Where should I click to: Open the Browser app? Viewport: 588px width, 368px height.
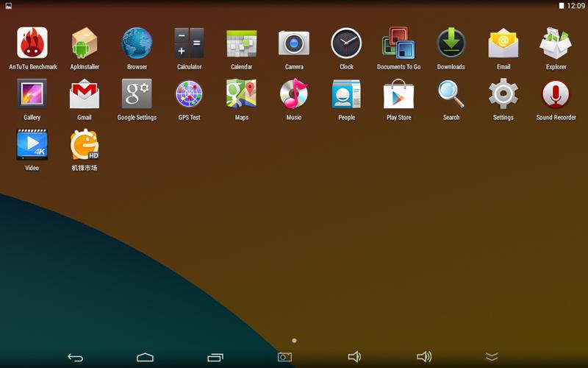[137, 43]
